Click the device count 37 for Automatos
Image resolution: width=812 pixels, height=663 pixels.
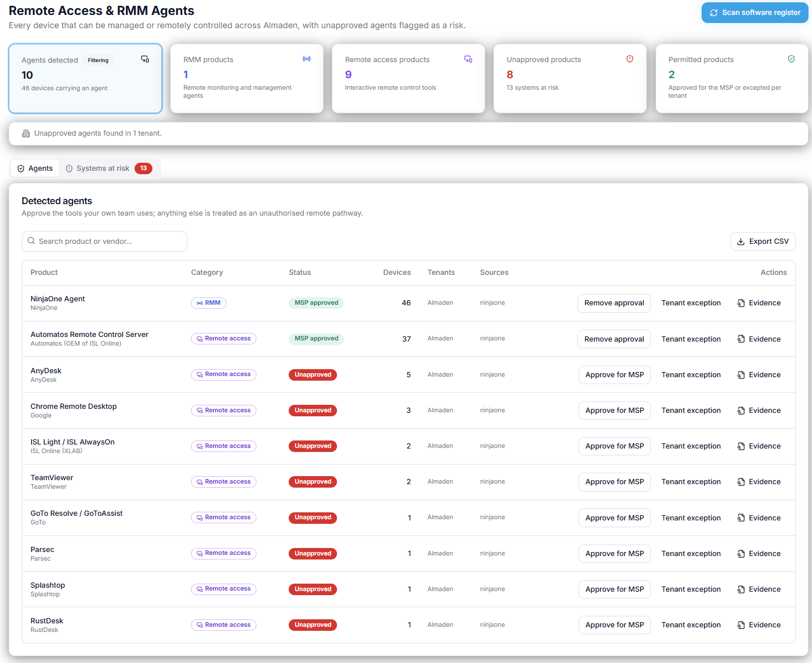407,339
